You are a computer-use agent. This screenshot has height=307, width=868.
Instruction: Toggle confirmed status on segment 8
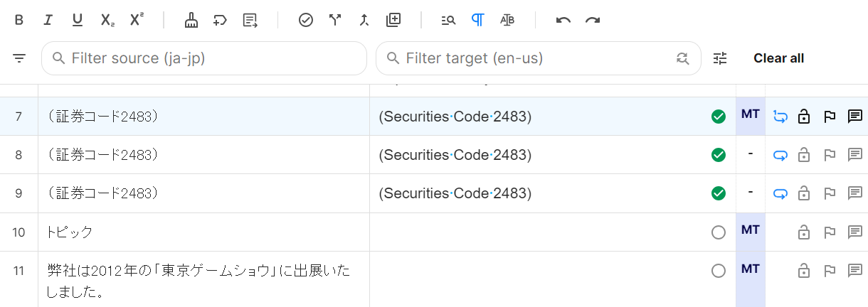[x=719, y=154]
